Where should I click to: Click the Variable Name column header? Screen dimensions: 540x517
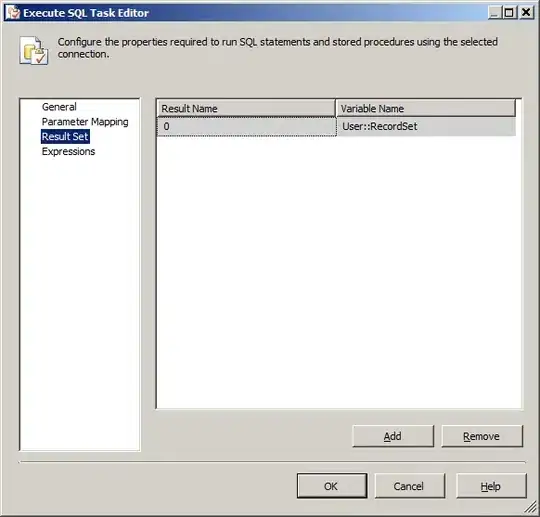coord(426,108)
